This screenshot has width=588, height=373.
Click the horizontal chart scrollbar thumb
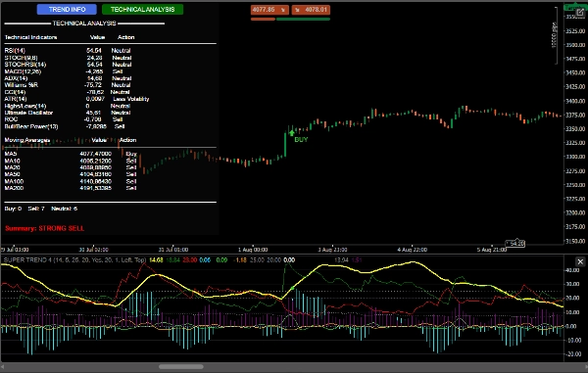coord(180,366)
